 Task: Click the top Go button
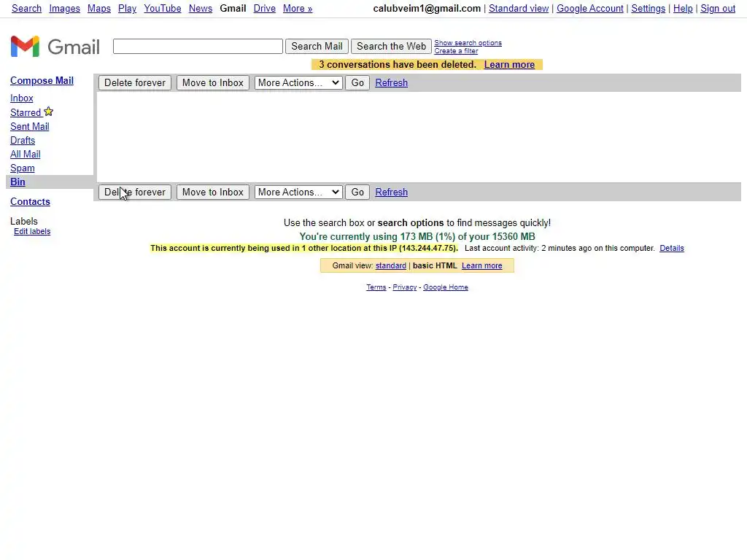point(357,83)
